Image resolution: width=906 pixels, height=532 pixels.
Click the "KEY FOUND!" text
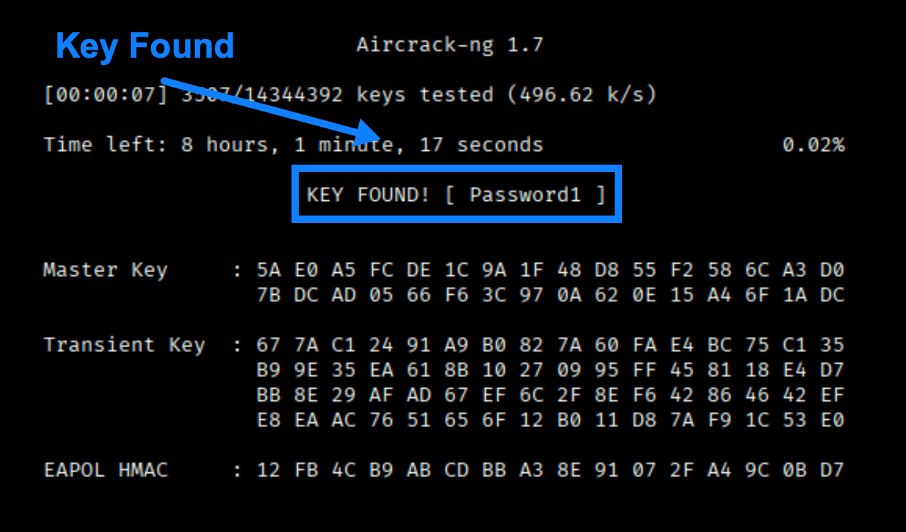pyautogui.click(x=368, y=195)
